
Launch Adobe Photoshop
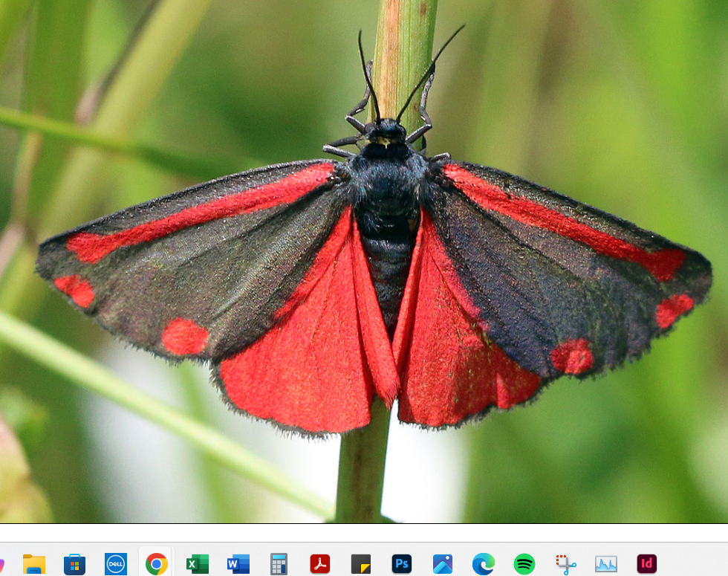[402, 564]
